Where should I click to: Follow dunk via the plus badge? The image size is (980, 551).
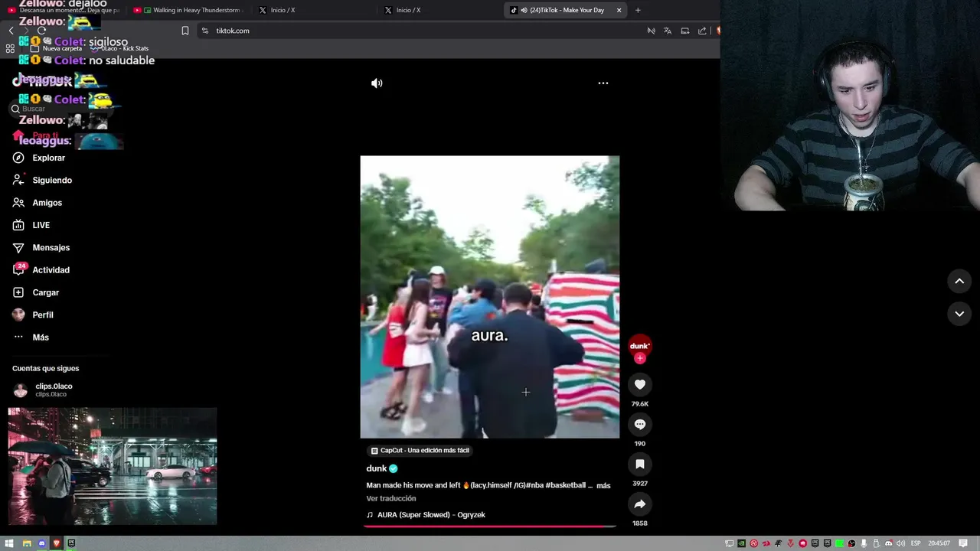pos(640,358)
